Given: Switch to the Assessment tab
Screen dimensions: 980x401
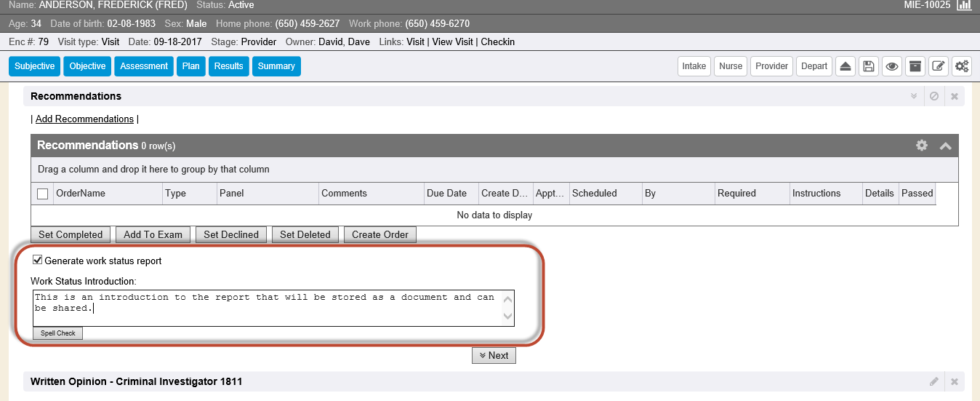Looking at the screenshot, I should (144, 66).
